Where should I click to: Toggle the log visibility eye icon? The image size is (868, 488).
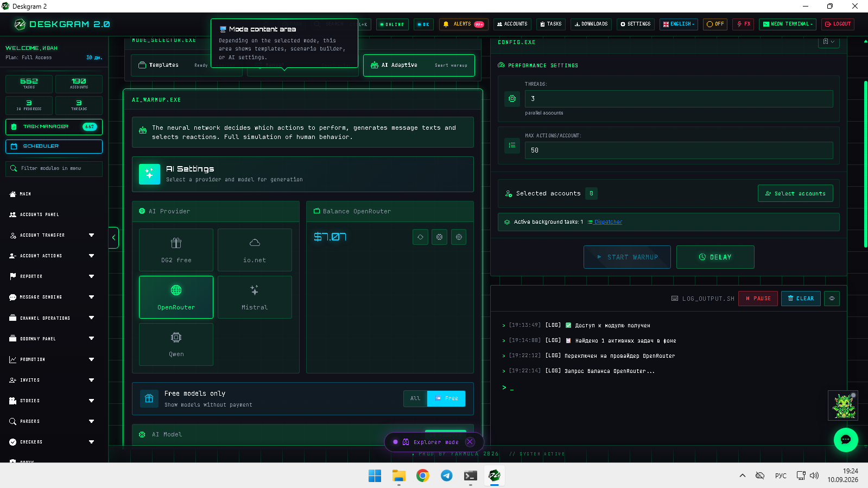click(832, 299)
